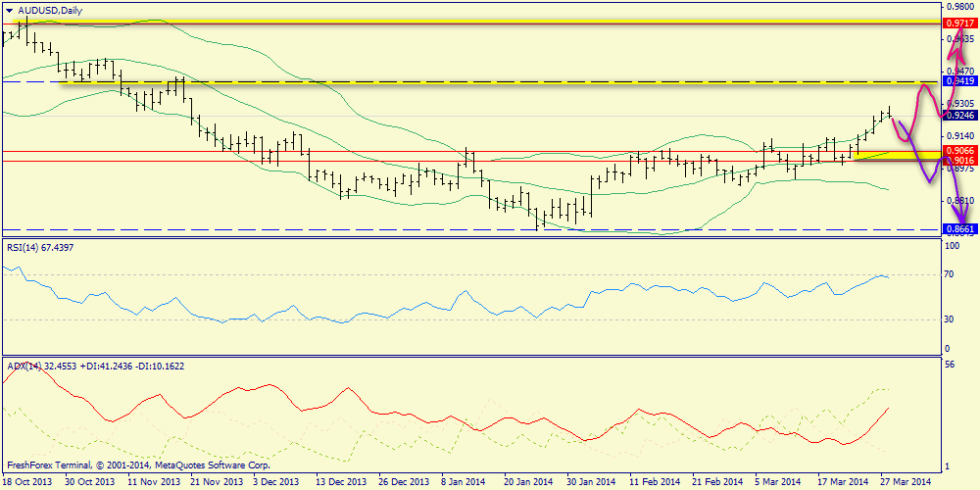Select the 27 Mar 2014 date marker

906,482
